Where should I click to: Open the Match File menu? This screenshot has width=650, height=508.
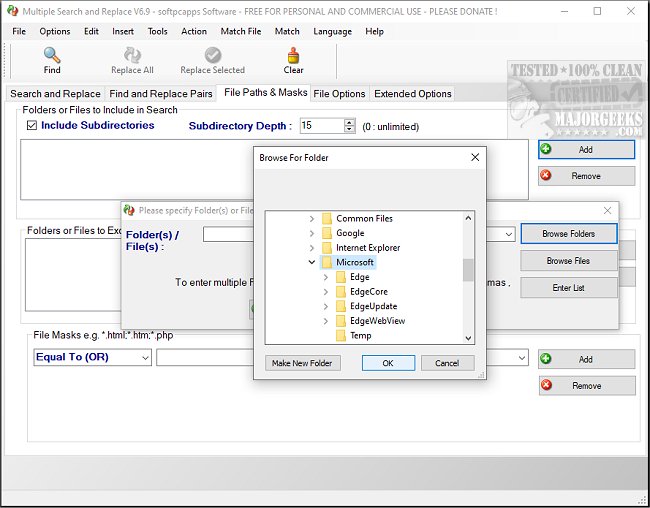(x=240, y=31)
